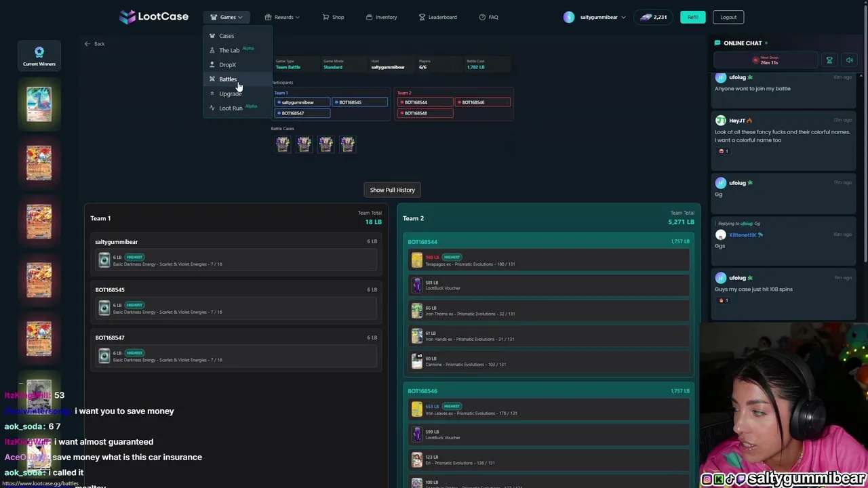Select Cases from the Games menu
The width and height of the screenshot is (868, 488).
(x=237, y=36)
